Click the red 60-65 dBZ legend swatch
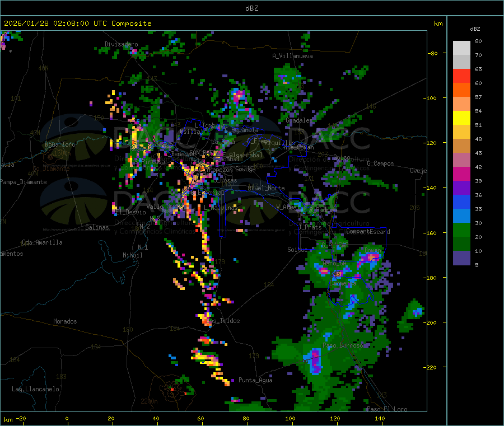This screenshot has width=504, height=426. (461, 76)
